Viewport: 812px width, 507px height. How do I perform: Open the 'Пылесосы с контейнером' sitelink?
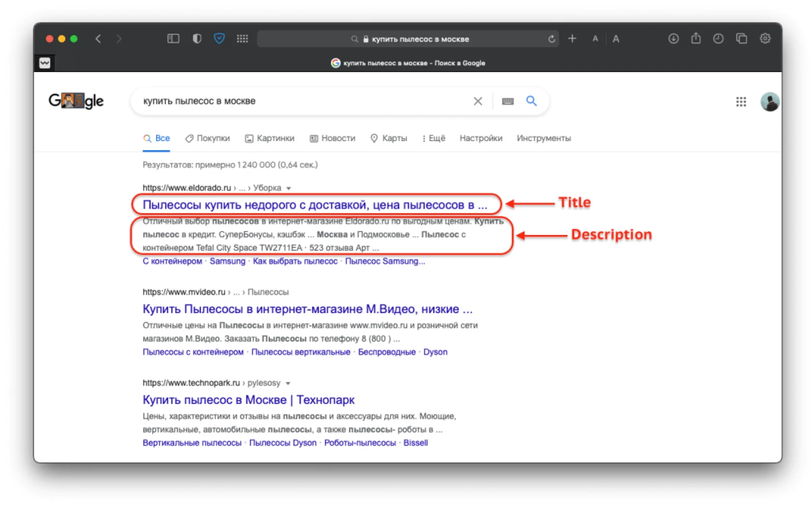(x=193, y=352)
